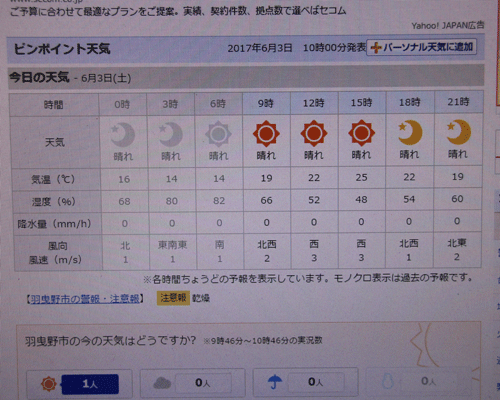Screen dimensions: 500x400
Task: Open the セコム ad text link
Action: (178, 11)
